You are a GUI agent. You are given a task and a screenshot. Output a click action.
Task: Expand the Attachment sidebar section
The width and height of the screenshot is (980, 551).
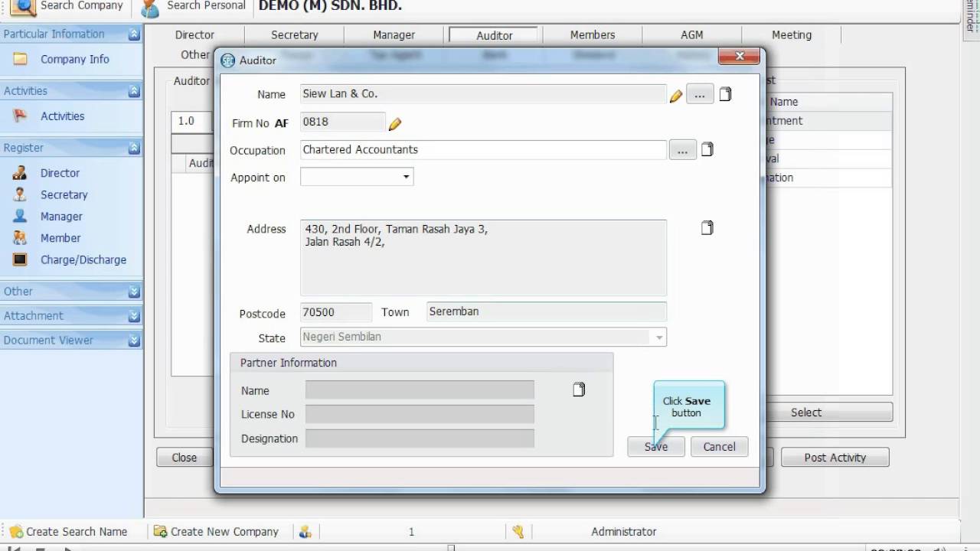(x=134, y=316)
